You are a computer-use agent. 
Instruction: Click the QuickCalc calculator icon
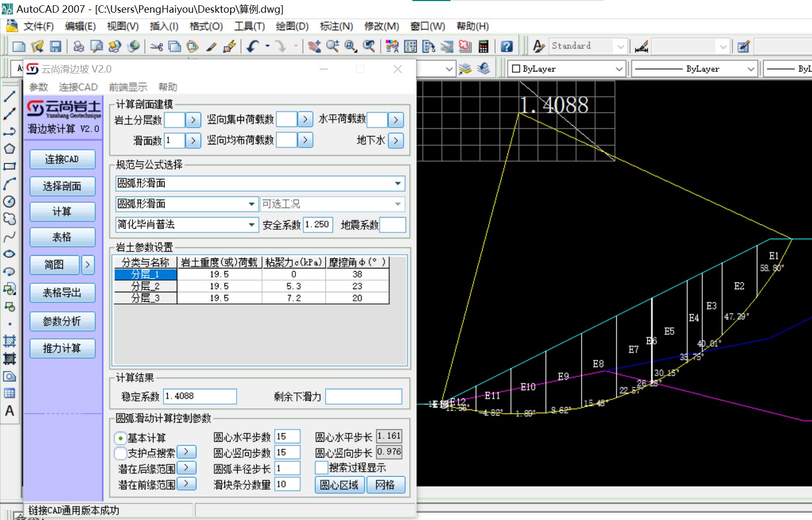tap(483, 47)
